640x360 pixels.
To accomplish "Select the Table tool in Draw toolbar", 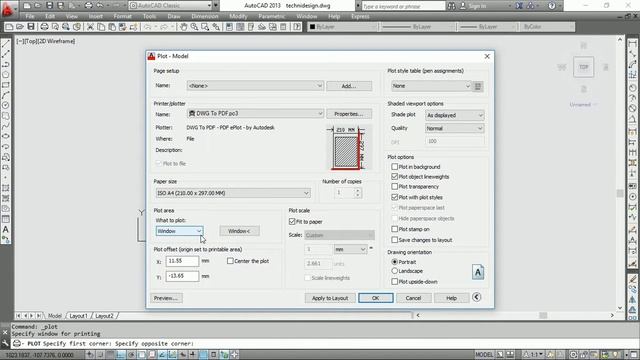I will [6, 219].
